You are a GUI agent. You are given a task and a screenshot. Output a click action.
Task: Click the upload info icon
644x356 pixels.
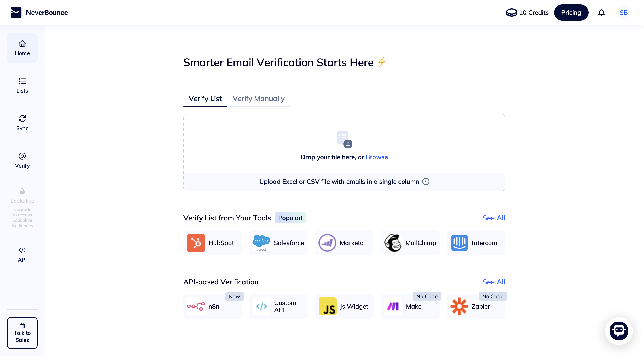click(426, 182)
